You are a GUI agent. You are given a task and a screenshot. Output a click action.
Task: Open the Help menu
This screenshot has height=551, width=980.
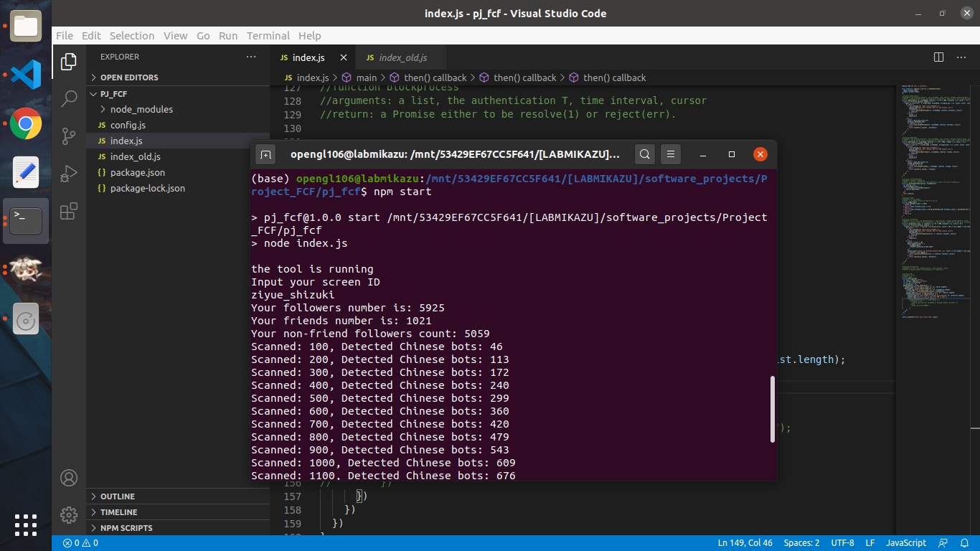click(x=309, y=36)
